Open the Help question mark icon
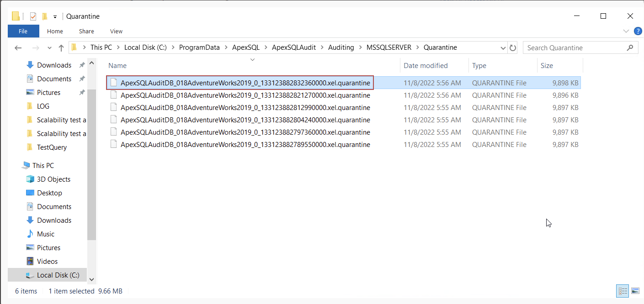This screenshot has width=644, height=304. pyautogui.click(x=638, y=31)
